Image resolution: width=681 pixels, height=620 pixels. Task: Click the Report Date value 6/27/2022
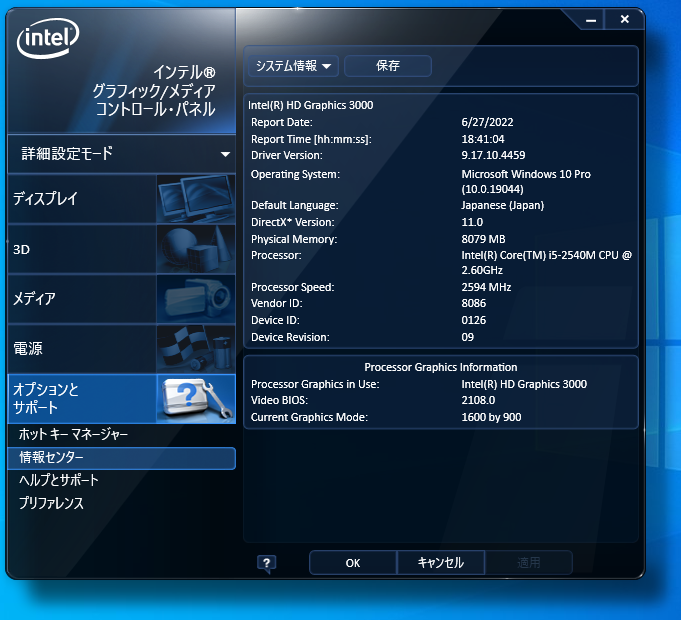(x=487, y=122)
